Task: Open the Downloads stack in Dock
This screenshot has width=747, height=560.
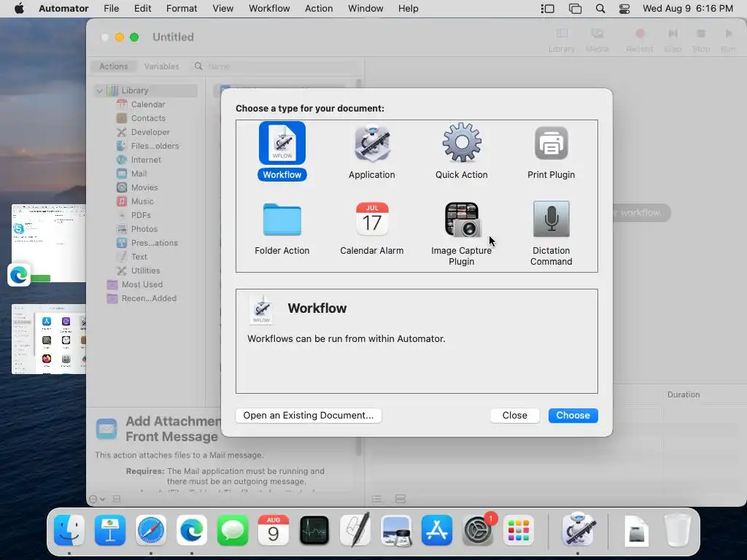Action: coord(636,531)
